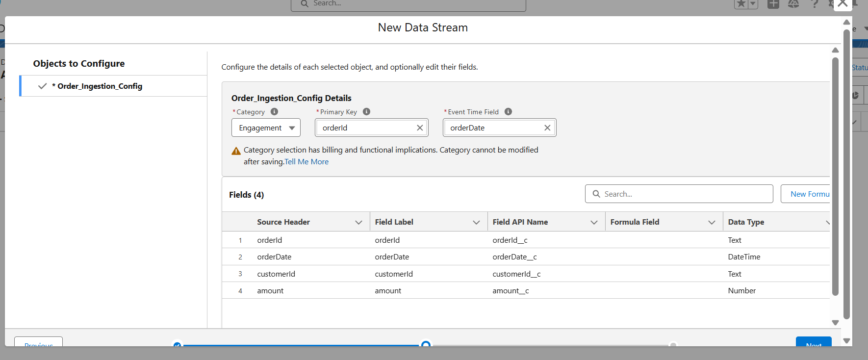868x360 pixels.
Task: Expand the Field Label column menu
Action: click(476, 223)
